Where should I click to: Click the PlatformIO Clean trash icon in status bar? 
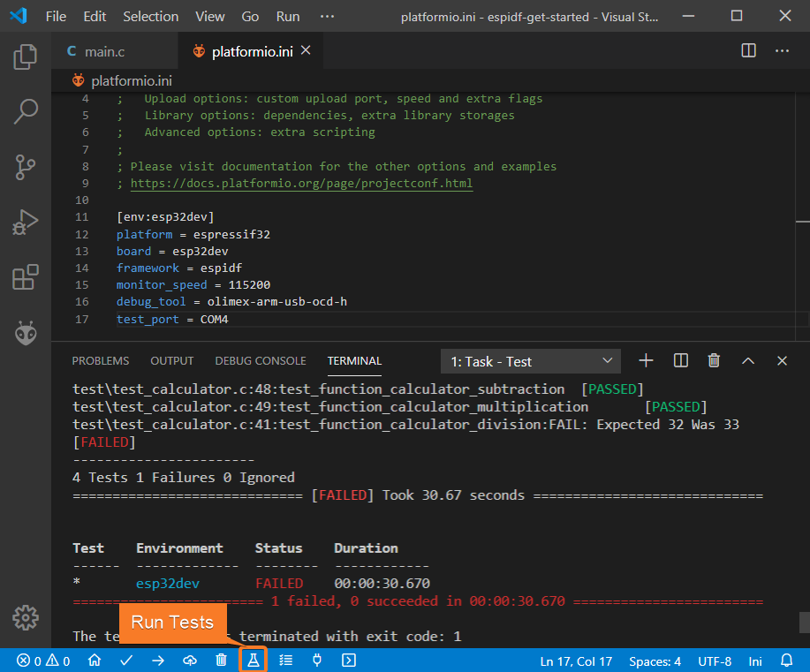[x=221, y=661]
